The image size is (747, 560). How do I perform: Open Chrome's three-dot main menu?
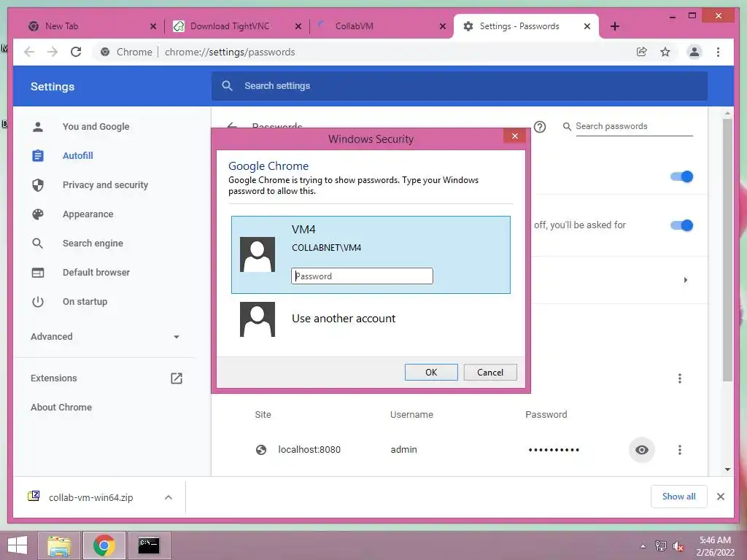point(718,52)
